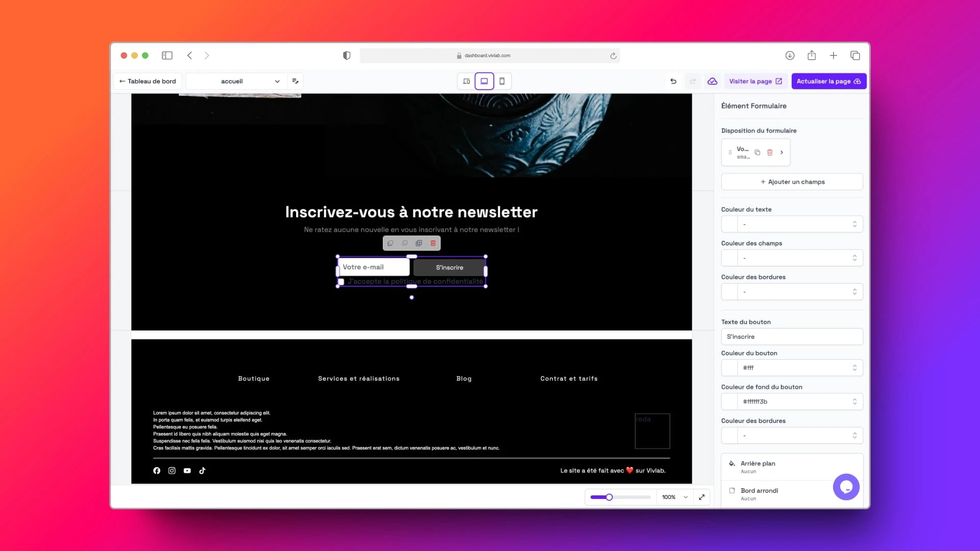
Task: Click Contrat et tarifs footer item
Action: (x=569, y=379)
